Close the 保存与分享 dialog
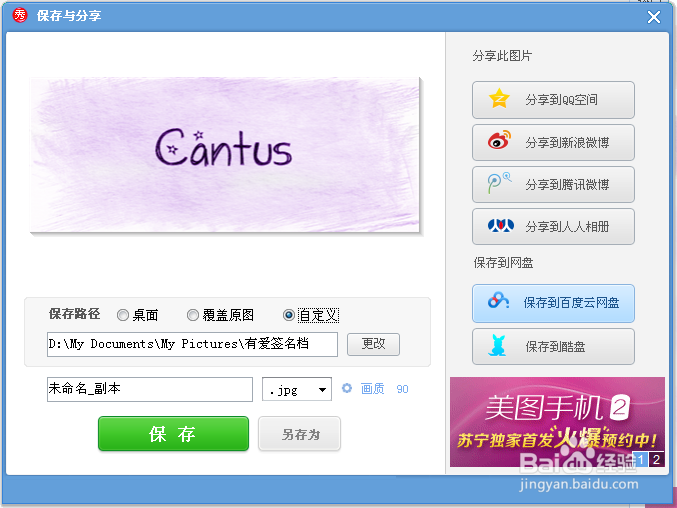 654,17
